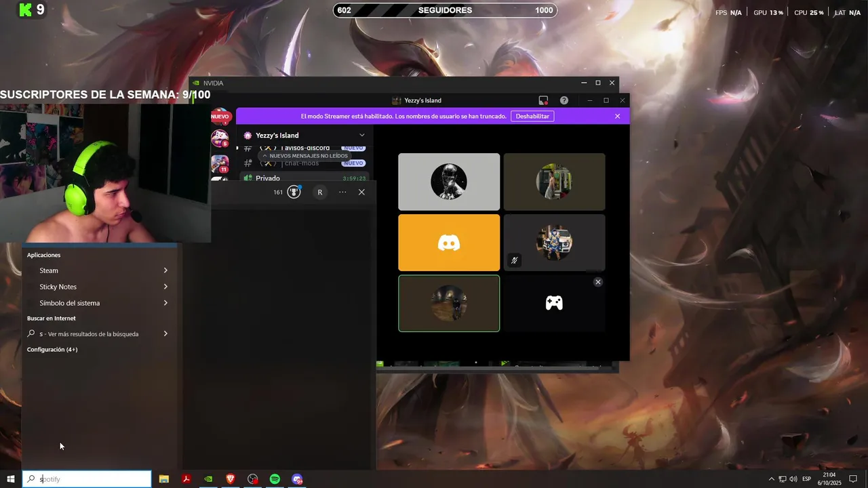Open Brave browser from the taskbar
Viewport: 868px width, 488px height.
tap(231, 479)
